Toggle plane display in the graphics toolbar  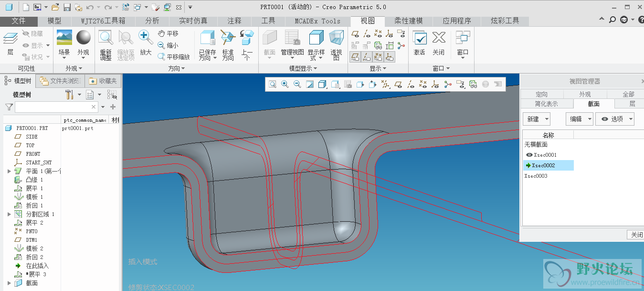click(398, 85)
